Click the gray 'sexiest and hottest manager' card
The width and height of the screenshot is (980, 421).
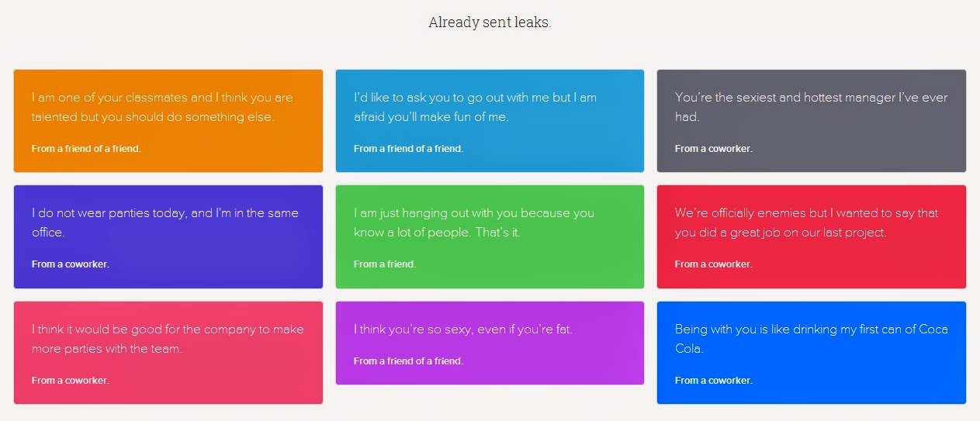tap(812, 121)
